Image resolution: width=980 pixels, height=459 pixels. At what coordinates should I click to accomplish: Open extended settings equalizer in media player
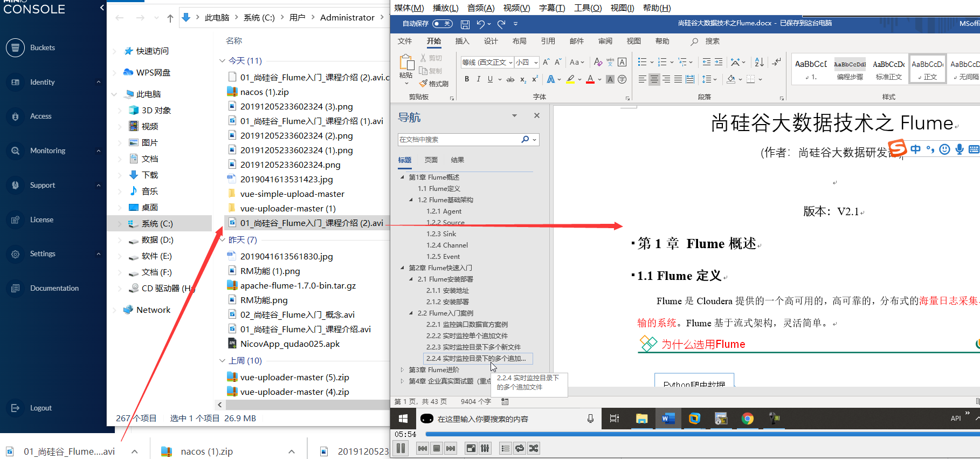tap(485, 448)
